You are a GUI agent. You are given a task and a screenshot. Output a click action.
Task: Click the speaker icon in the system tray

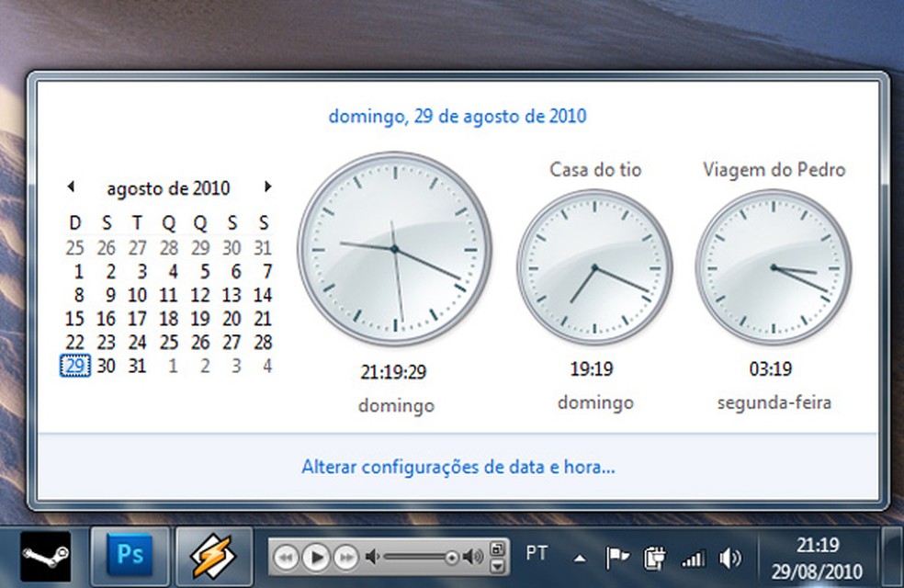pos(730,556)
